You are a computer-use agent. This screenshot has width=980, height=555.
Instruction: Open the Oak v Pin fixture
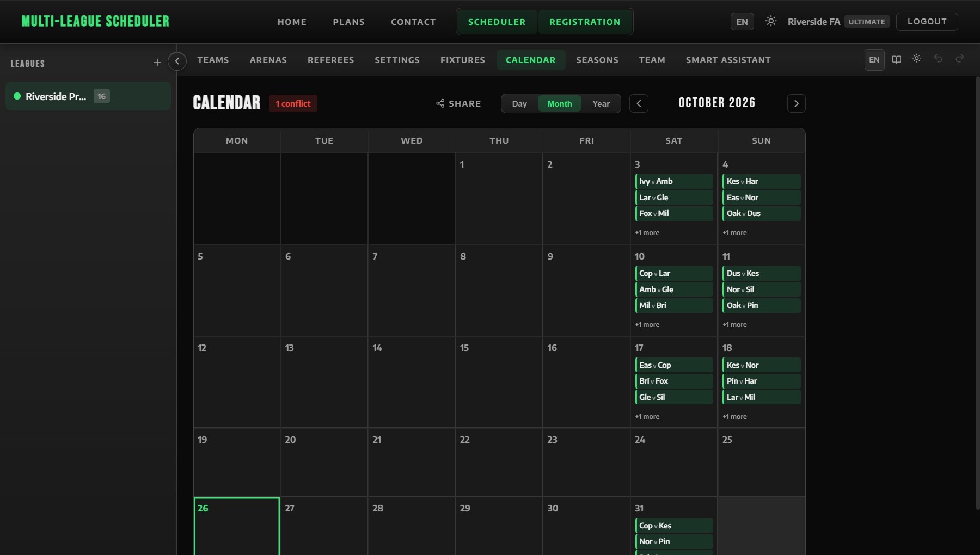pyautogui.click(x=761, y=305)
